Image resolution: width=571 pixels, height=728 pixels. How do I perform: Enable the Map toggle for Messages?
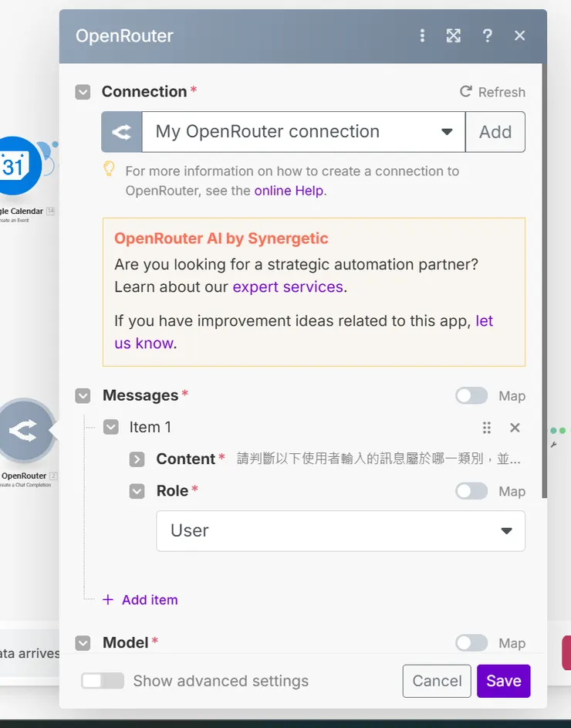471,395
